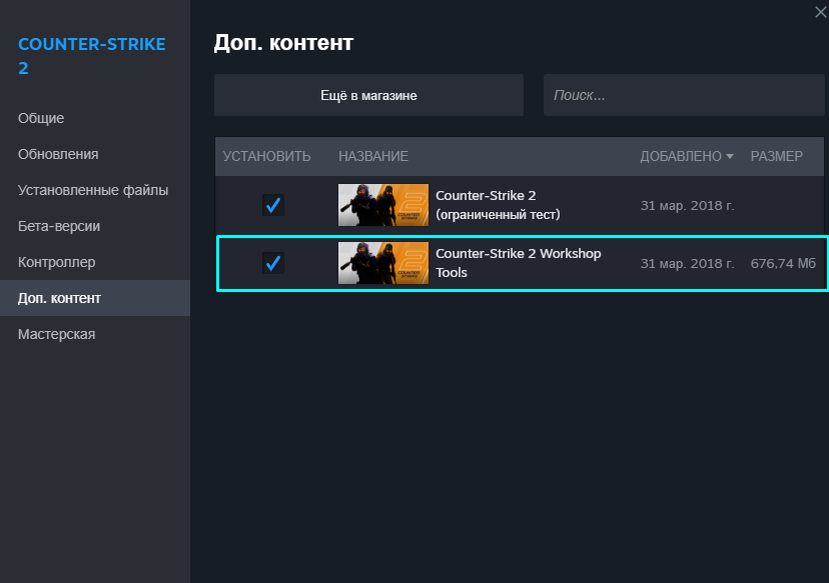Click the УСТАНОВИТЬ column header
829x583 pixels.
tap(266, 156)
